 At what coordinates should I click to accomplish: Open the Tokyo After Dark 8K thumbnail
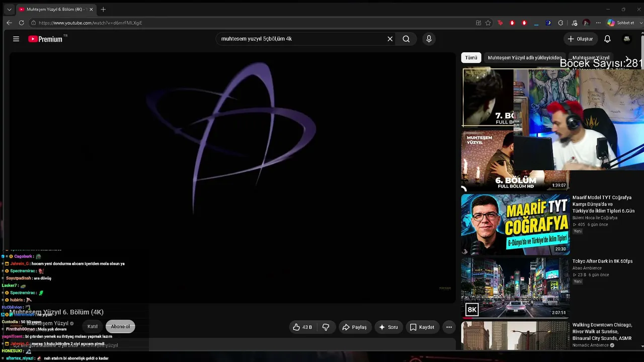[515, 288]
